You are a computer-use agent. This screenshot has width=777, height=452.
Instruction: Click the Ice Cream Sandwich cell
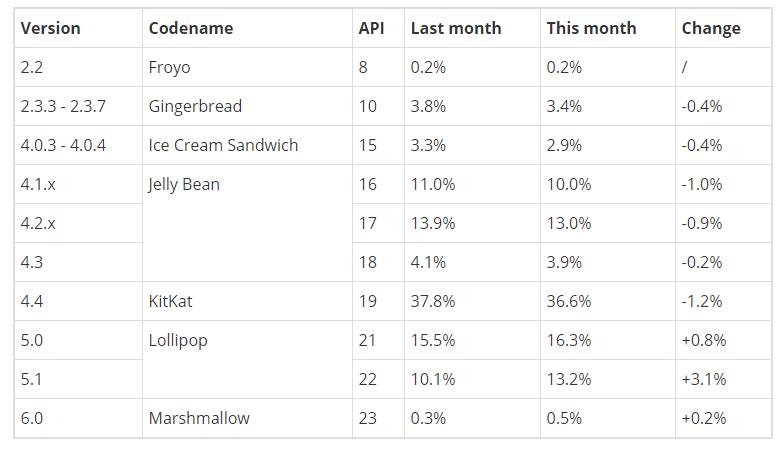point(223,145)
